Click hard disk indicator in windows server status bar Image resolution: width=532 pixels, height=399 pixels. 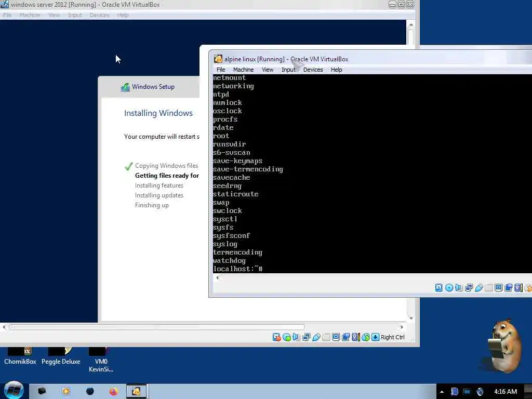coord(276,337)
